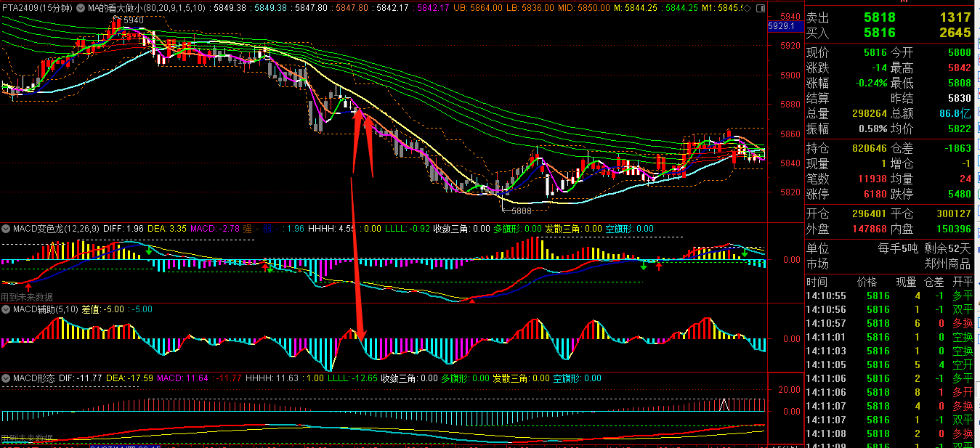The image size is (980, 448).
Task: Click the 今开 value 5808
Action: (x=959, y=53)
